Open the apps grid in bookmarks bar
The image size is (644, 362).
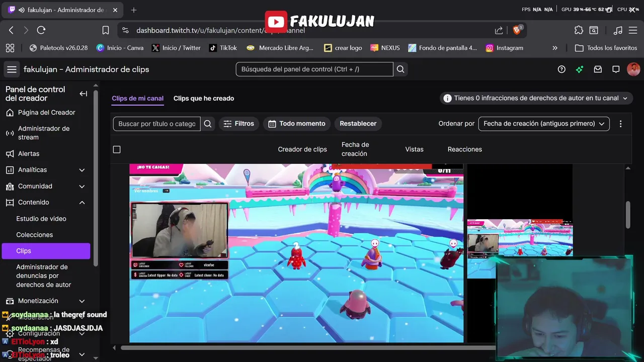(10, 48)
